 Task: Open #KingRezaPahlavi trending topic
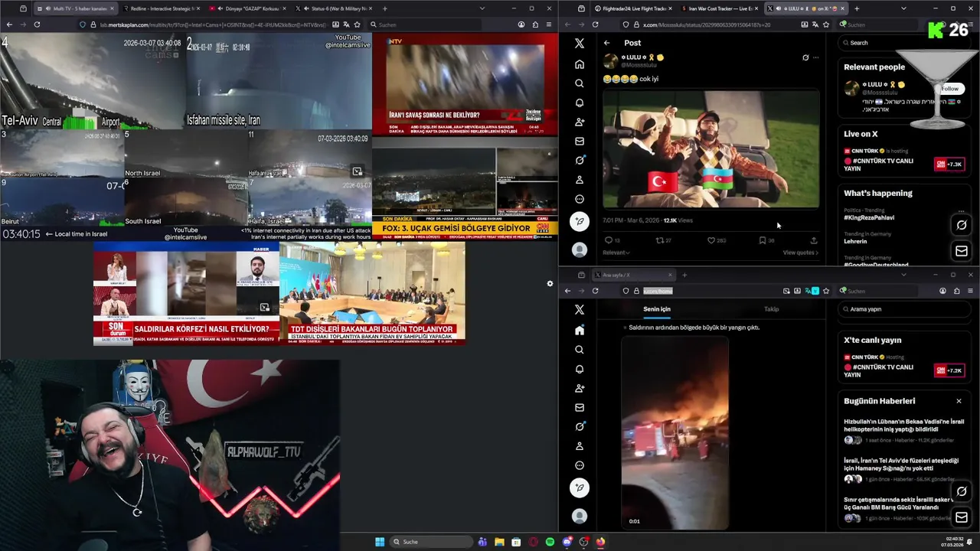(x=869, y=217)
